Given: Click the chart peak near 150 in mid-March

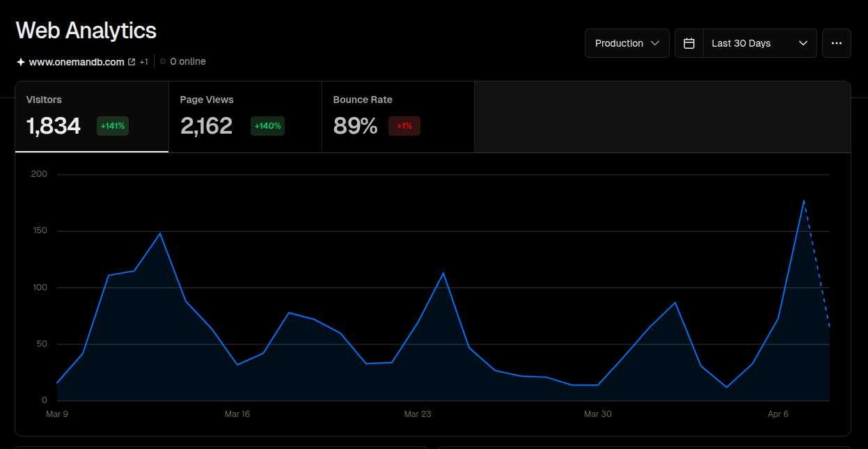Looking at the screenshot, I should (x=160, y=233).
